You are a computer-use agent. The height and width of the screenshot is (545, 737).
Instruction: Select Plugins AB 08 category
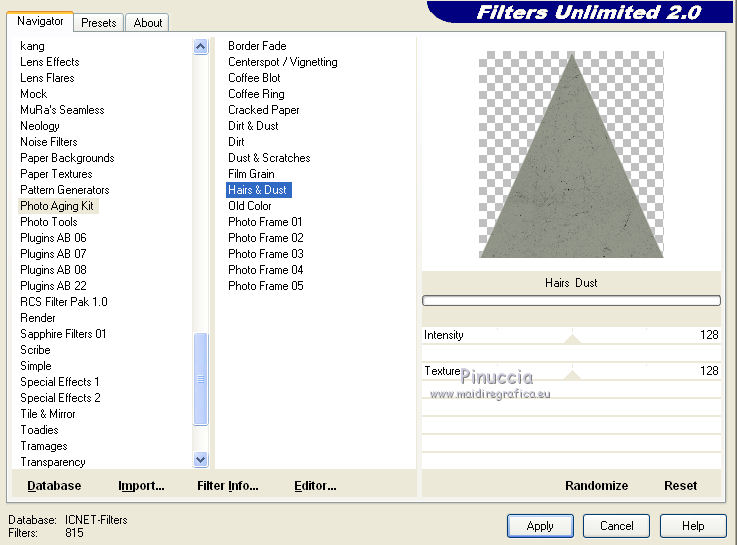(x=54, y=270)
